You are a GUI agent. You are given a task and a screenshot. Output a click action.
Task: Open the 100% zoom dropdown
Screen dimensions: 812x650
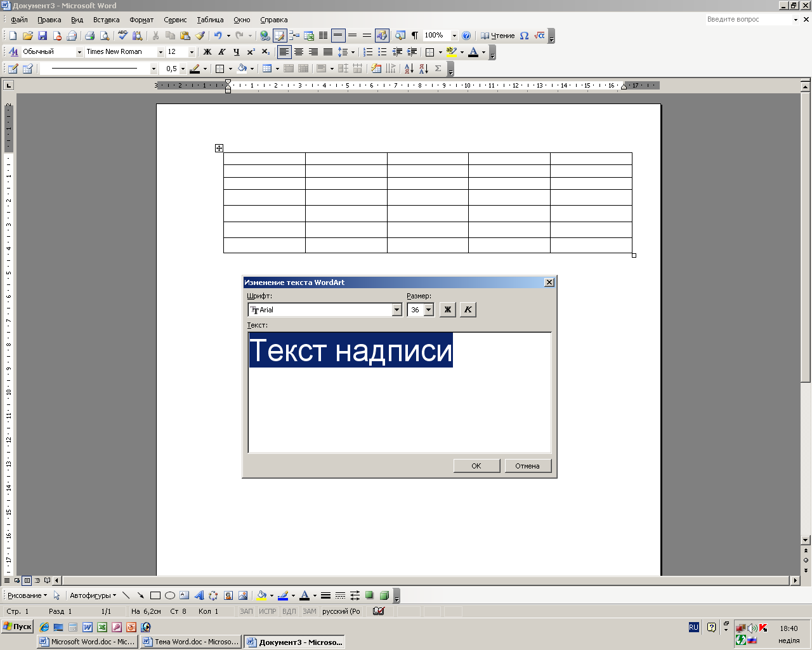tap(454, 36)
